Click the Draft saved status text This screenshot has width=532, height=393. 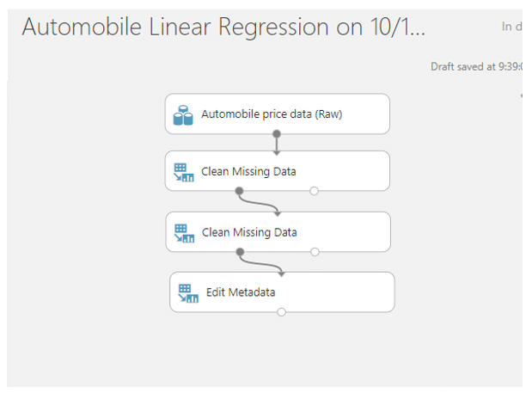tap(476, 67)
